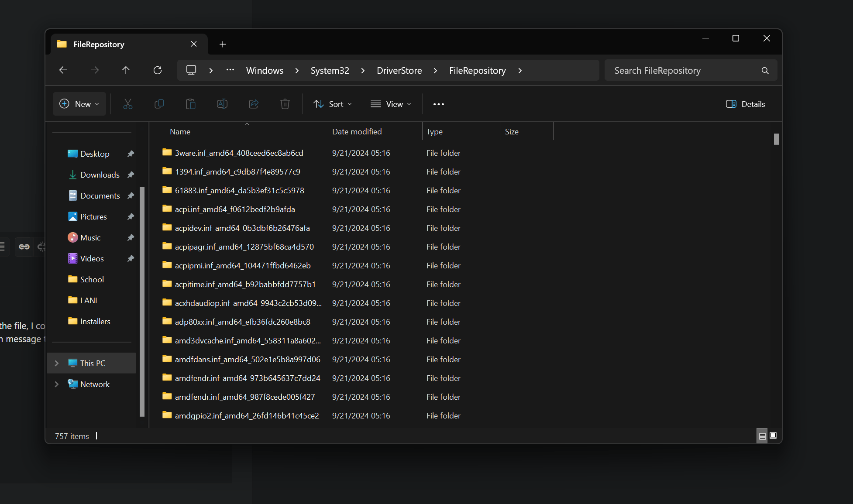Go forward with the right arrow button
Viewport: 853px width, 504px height.
[95, 70]
